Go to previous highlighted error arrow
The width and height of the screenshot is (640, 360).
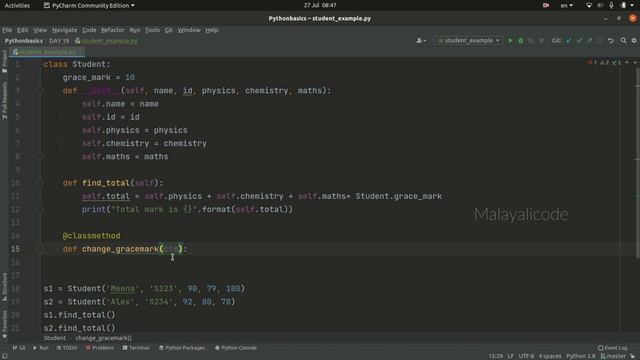[x=627, y=62]
